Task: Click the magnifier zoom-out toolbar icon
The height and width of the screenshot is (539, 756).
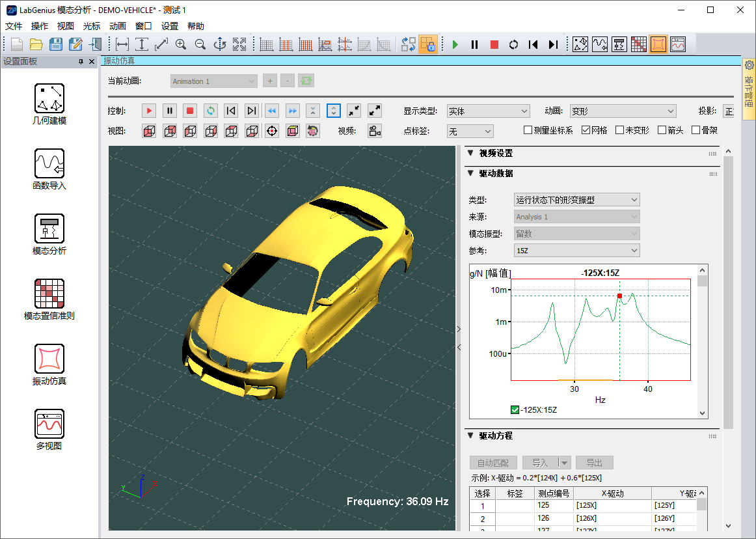Action: point(200,45)
